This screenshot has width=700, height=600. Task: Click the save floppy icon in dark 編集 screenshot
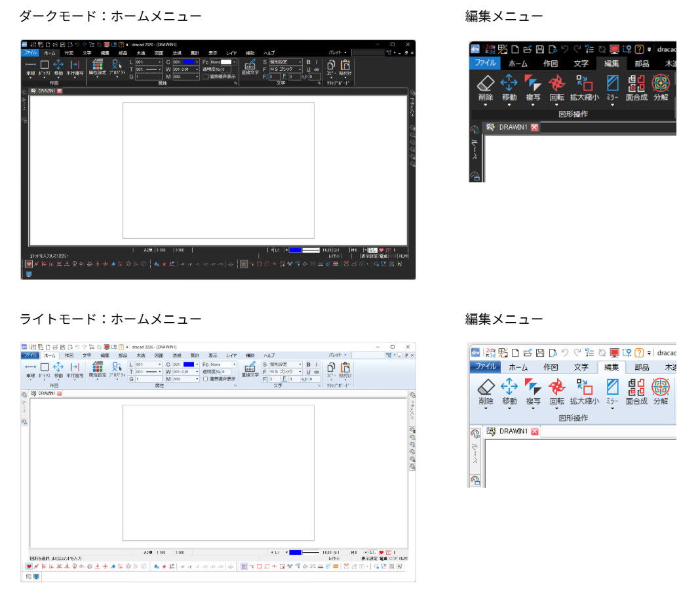539,49
